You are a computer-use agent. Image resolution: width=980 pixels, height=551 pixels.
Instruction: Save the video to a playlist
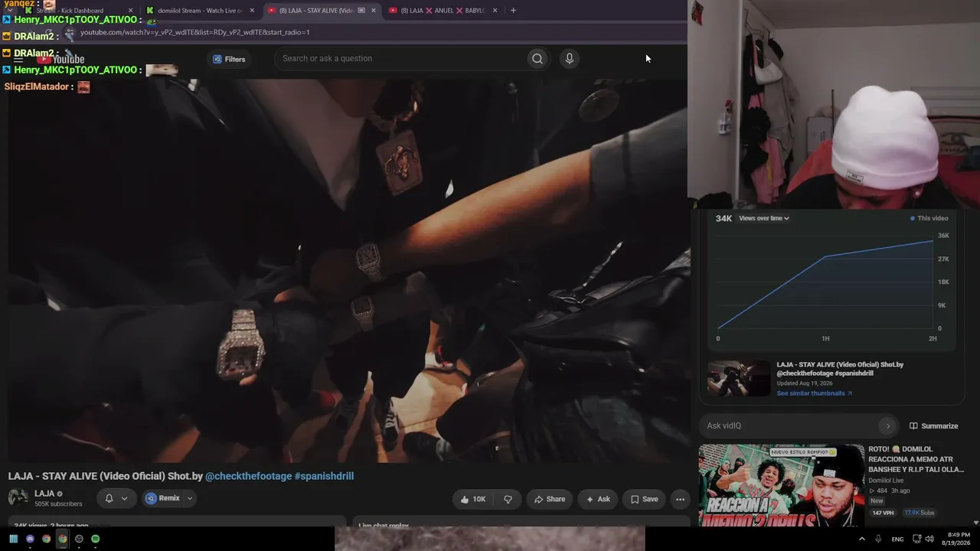point(644,499)
